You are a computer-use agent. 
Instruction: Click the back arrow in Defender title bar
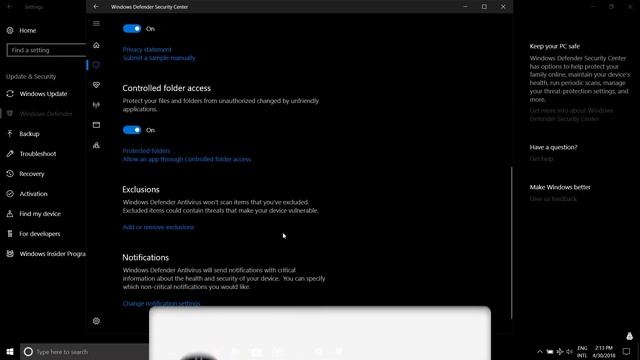96,7
